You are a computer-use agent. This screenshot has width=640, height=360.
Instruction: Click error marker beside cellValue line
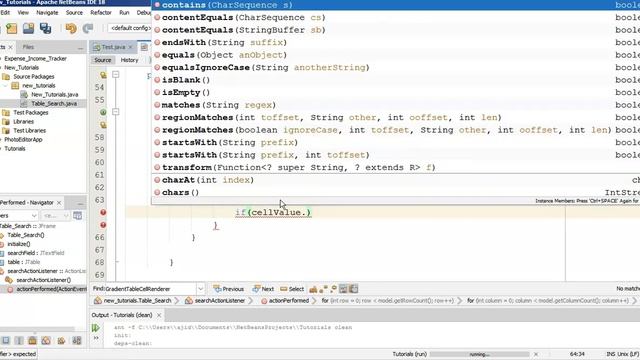tap(103, 212)
